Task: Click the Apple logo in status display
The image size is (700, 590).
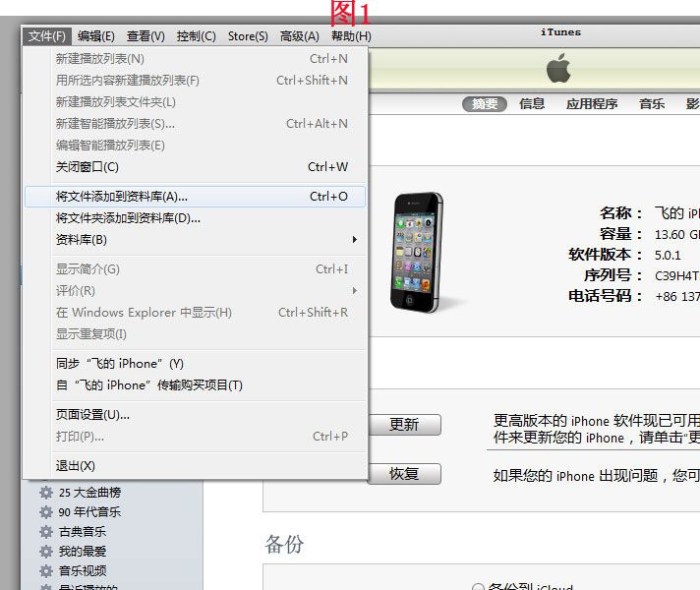Action: (x=558, y=68)
